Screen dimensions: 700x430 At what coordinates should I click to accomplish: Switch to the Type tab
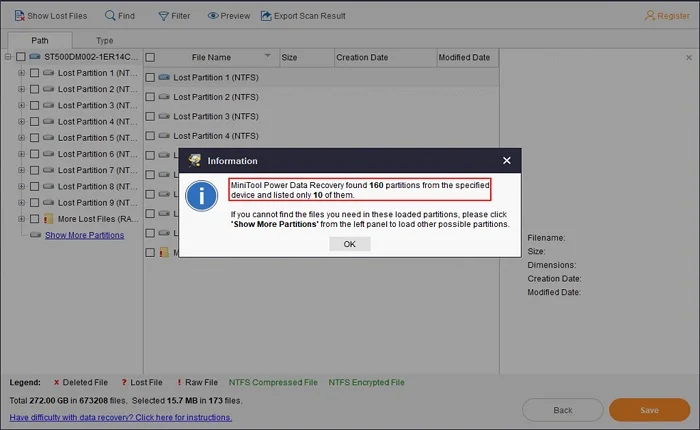[x=104, y=40]
